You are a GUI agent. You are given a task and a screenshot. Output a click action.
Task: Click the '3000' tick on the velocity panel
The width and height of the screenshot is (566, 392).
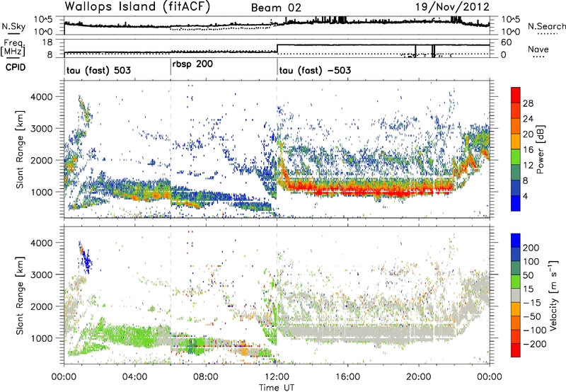click(x=41, y=275)
